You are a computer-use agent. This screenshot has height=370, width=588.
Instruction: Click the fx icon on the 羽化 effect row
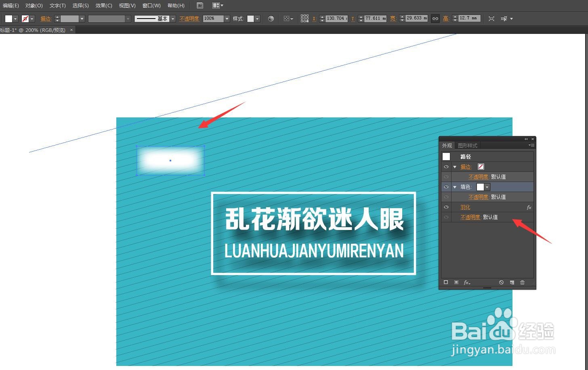click(x=529, y=207)
